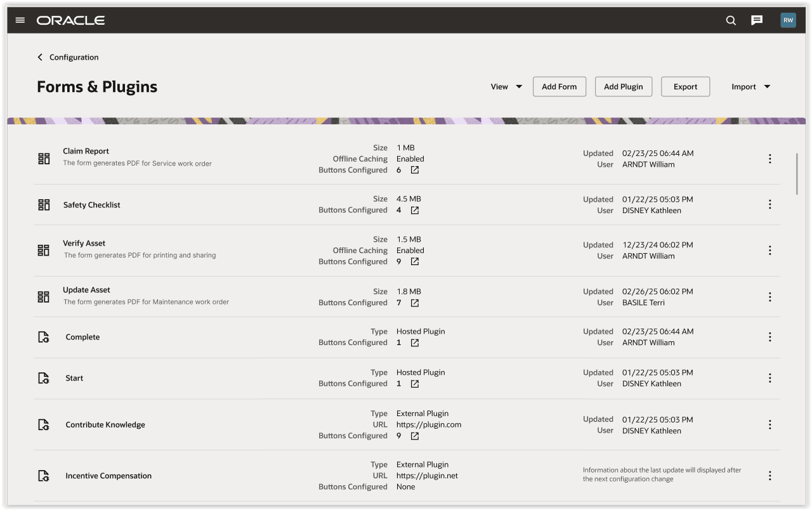Click the form icon beside Safety Checklist
This screenshot has height=510, width=812.
43,204
